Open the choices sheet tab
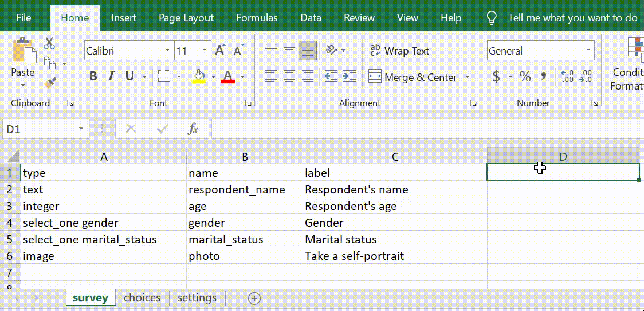Viewport: 644px width, 311px height. click(142, 298)
